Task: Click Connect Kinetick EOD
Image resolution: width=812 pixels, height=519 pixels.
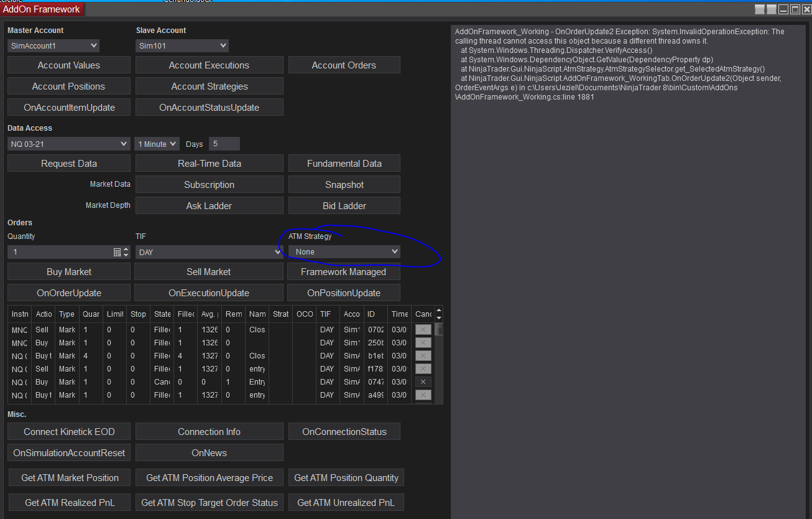Action: (69, 432)
